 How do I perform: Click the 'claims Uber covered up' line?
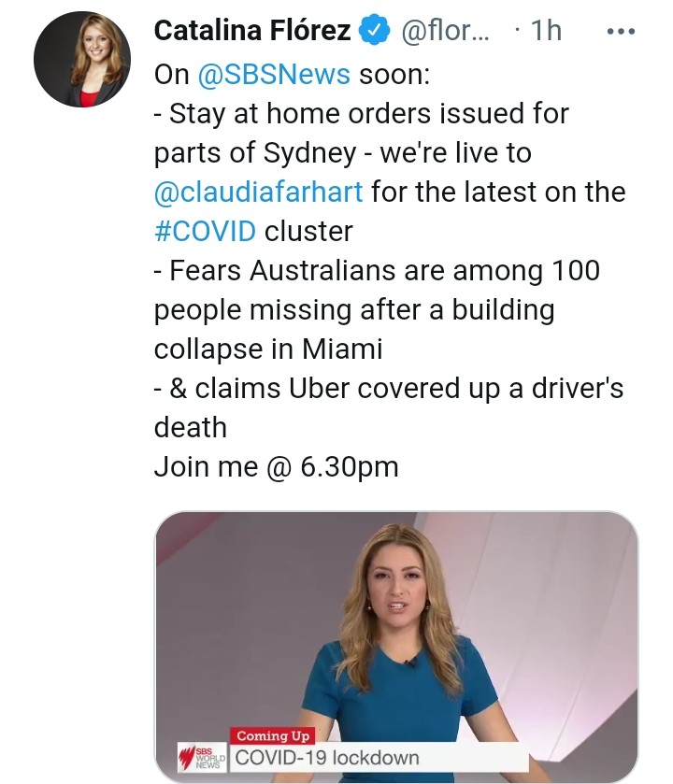(x=388, y=388)
